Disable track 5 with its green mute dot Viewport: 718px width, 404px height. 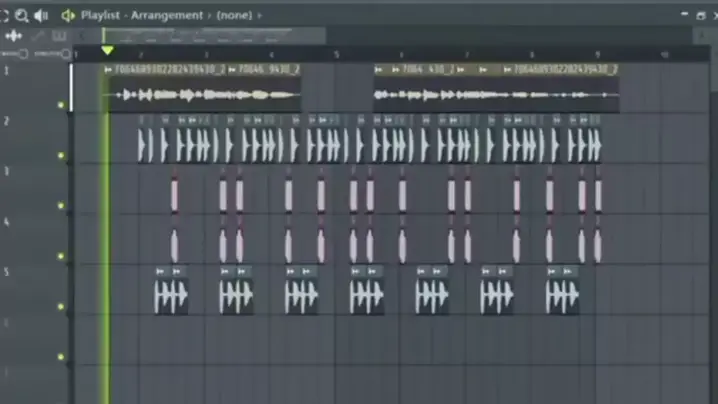click(61, 307)
